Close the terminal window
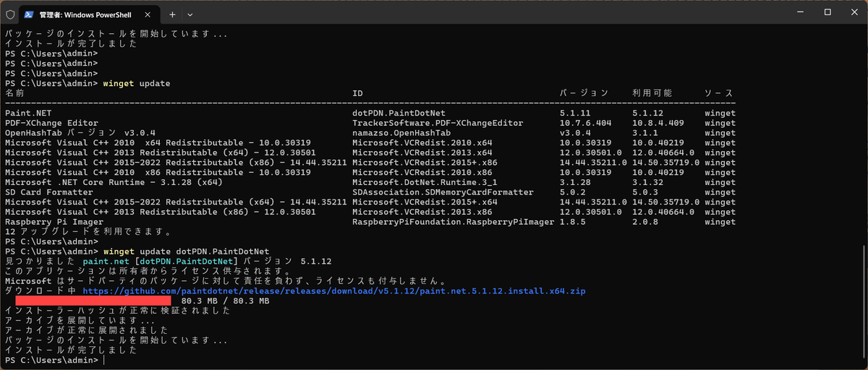This screenshot has height=370, width=868. (x=854, y=12)
